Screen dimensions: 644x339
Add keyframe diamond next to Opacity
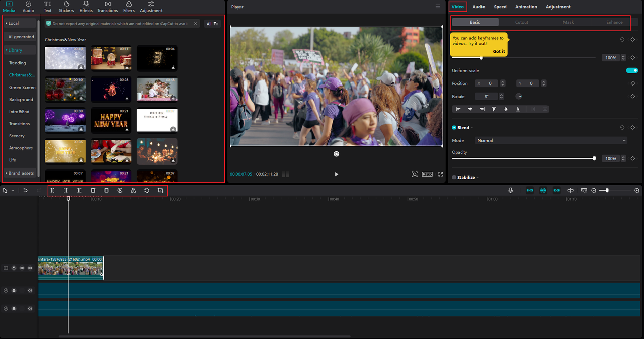pos(633,158)
